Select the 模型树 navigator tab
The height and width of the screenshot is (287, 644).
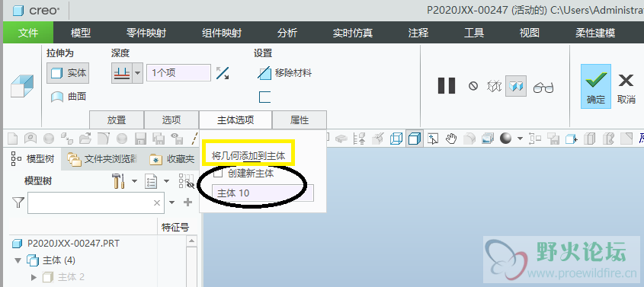33,159
